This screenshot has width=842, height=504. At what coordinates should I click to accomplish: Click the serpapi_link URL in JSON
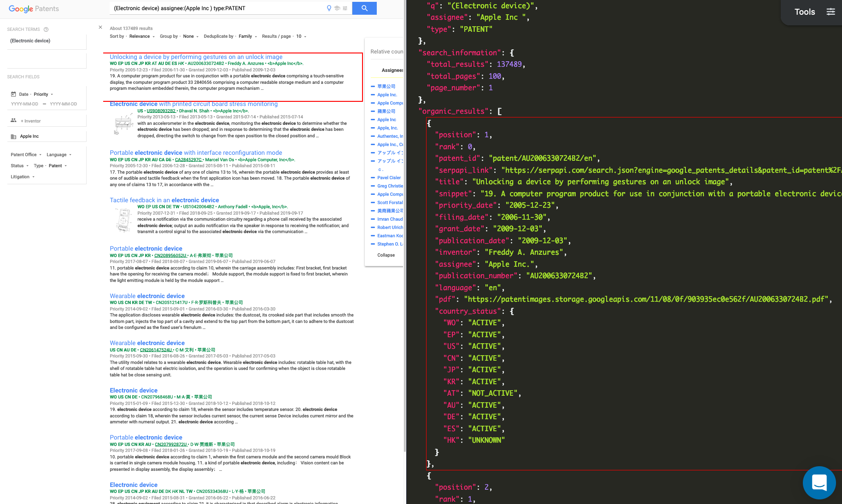click(x=671, y=170)
